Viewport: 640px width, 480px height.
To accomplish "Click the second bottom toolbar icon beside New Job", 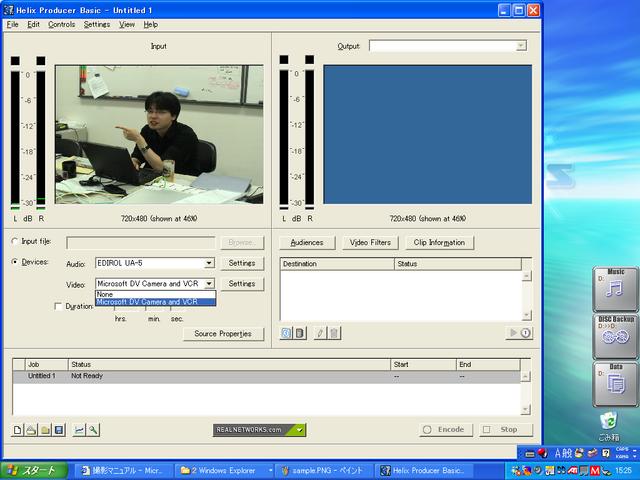I will coord(31,430).
